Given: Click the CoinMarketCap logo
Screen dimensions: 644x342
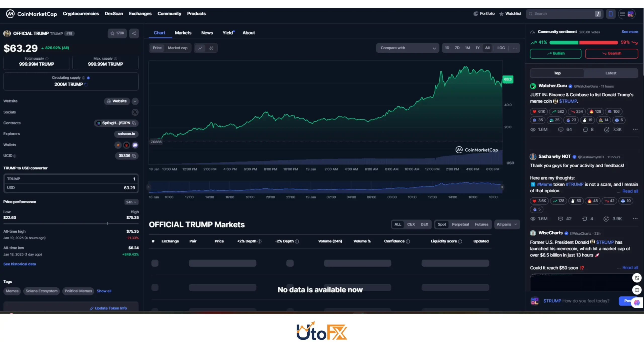Looking at the screenshot, I should click(31, 14).
